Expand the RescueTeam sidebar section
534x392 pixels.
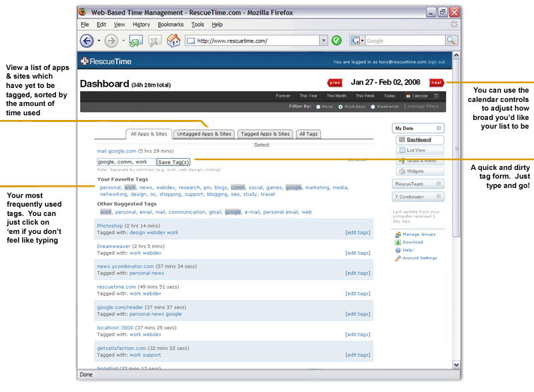coord(439,184)
